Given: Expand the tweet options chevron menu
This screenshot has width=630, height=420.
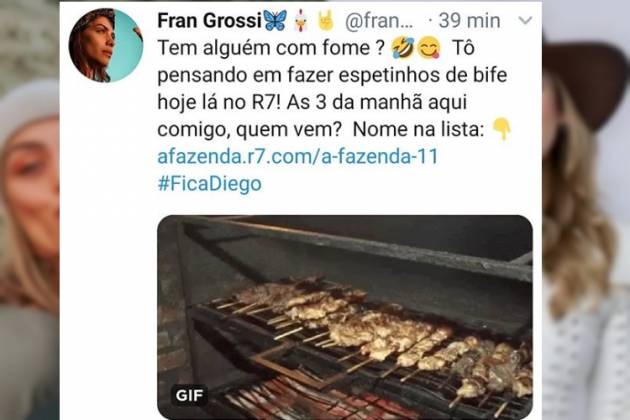Looking at the screenshot, I should pyautogui.click(x=525, y=20).
